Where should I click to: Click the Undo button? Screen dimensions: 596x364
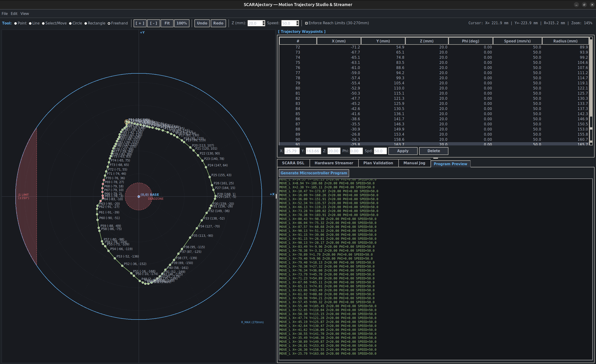[x=202, y=23]
